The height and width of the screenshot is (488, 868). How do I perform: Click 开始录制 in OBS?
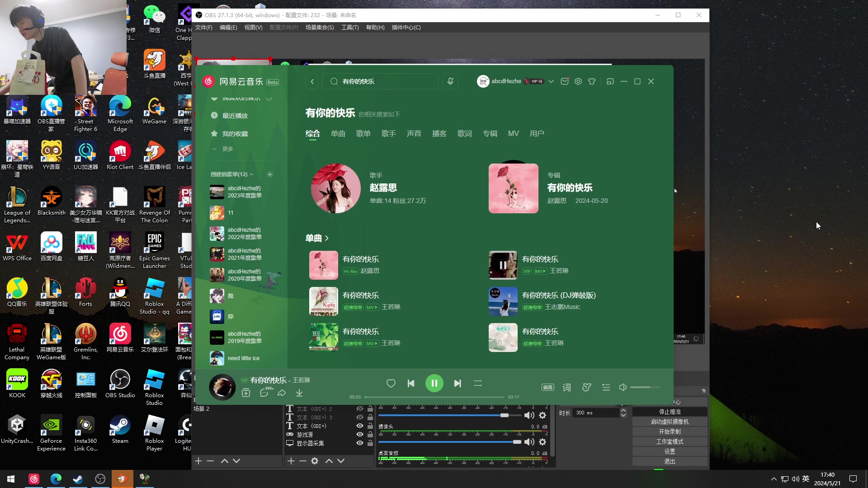pyautogui.click(x=670, y=432)
